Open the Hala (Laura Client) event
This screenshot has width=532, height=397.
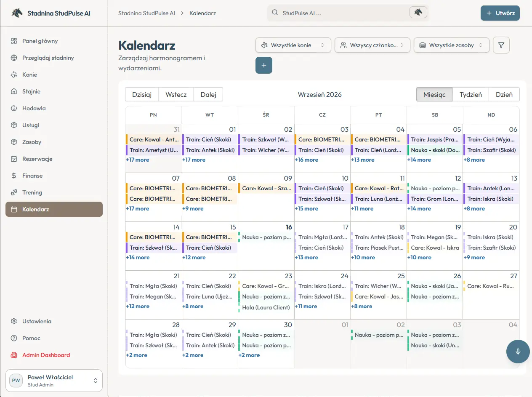[x=266, y=307]
